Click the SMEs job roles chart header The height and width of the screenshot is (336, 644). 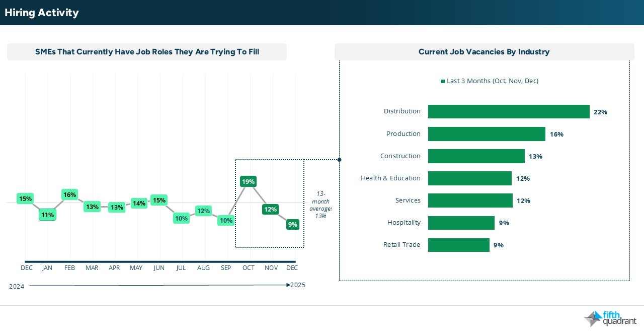[x=147, y=52]
